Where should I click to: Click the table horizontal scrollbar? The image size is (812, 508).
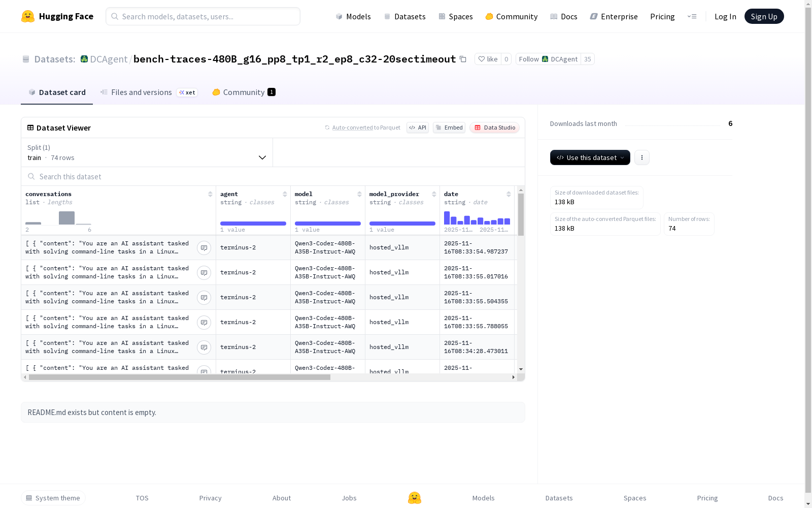click(x=180, y=377)
